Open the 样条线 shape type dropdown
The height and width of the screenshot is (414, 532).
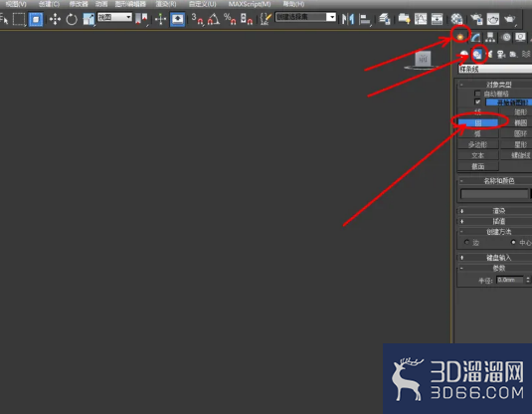coord(495,69)
